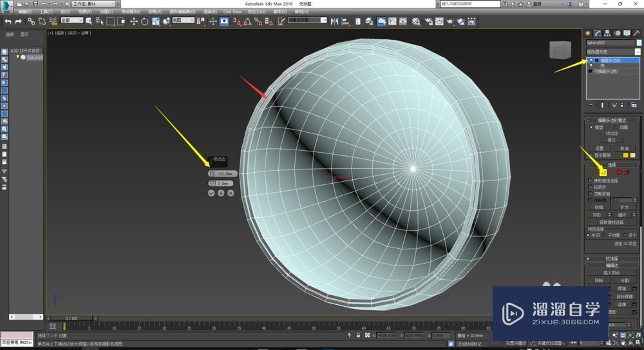Click the Align tool icon

pyautogui.click(x=345, y=21)
